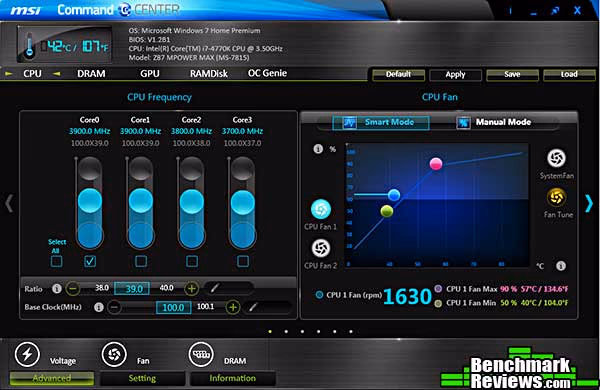
Task: Increase Base Clock with the plus button
Action: click(233, 307)
